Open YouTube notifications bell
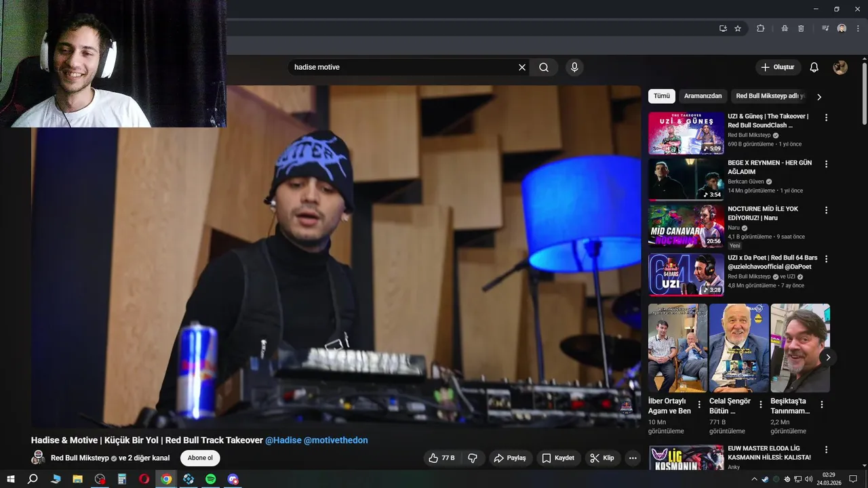Viewport: 868px width, 488px height. (x=814, y=67)
